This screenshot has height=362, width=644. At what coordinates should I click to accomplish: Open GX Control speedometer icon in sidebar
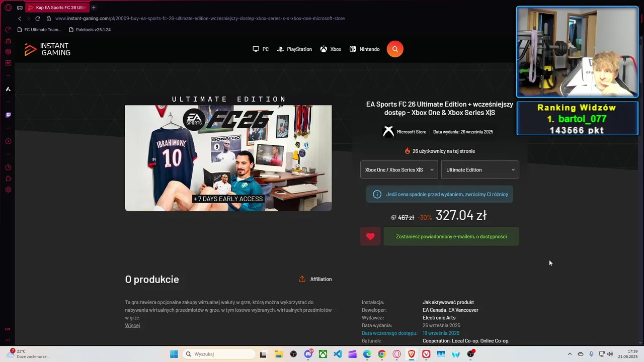(8, 30)
